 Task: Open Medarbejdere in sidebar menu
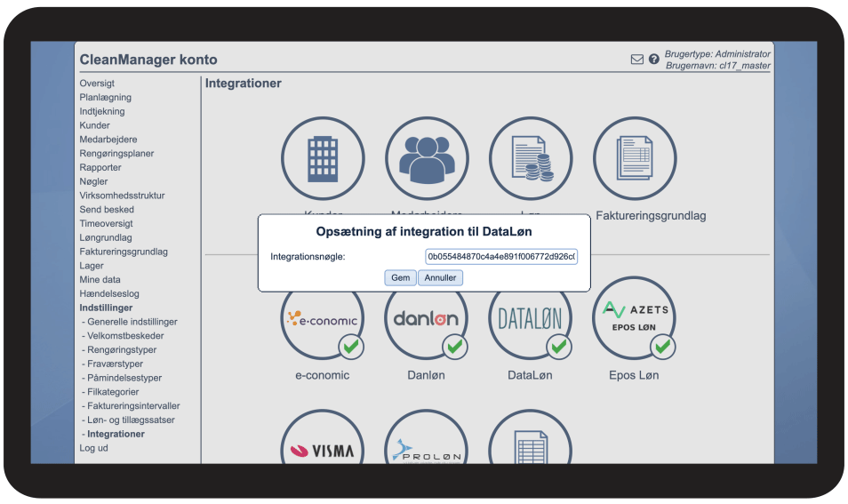(108, 140)
